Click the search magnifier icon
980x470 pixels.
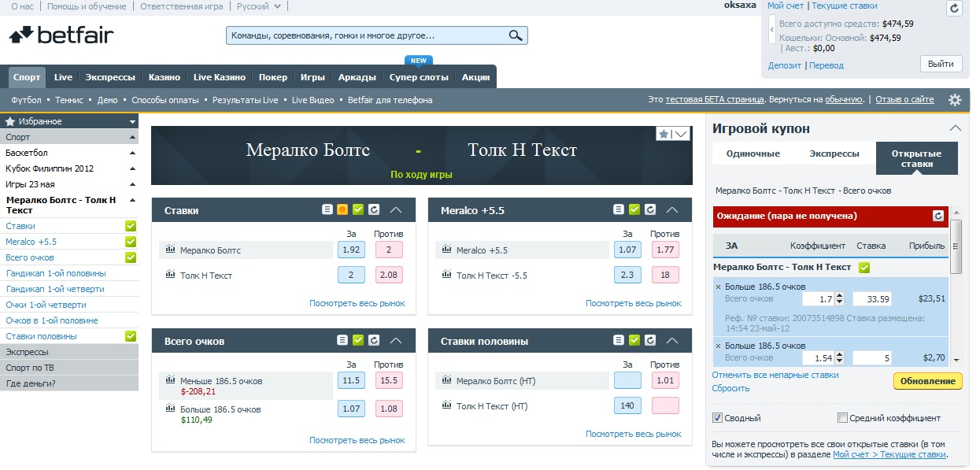[x=516, y=35]
